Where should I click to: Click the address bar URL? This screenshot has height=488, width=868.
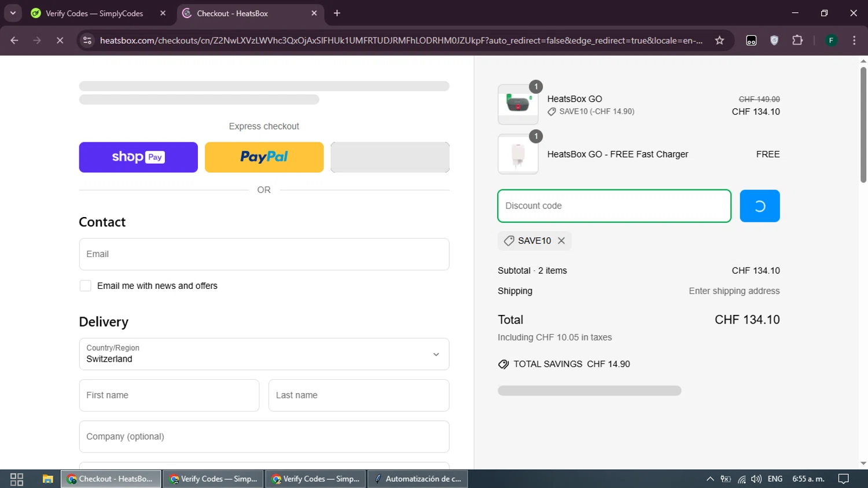[401, 41]
